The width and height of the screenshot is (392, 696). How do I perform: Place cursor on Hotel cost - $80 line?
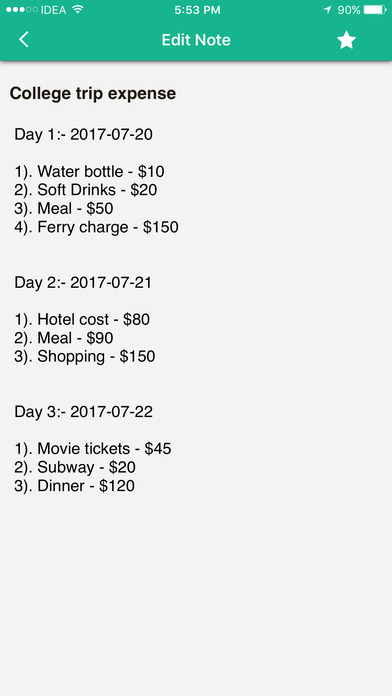coord(82,319)
